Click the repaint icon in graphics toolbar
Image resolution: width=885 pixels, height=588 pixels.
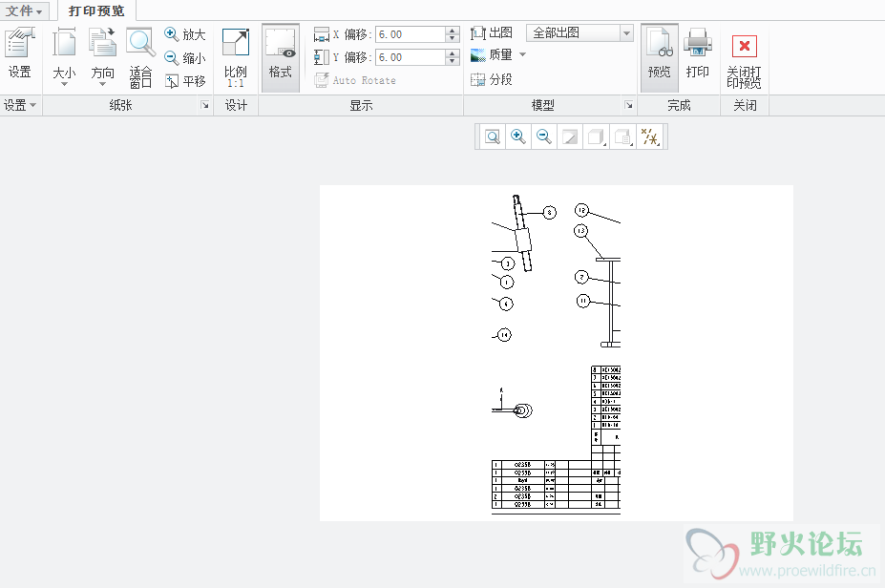point(570,137)
